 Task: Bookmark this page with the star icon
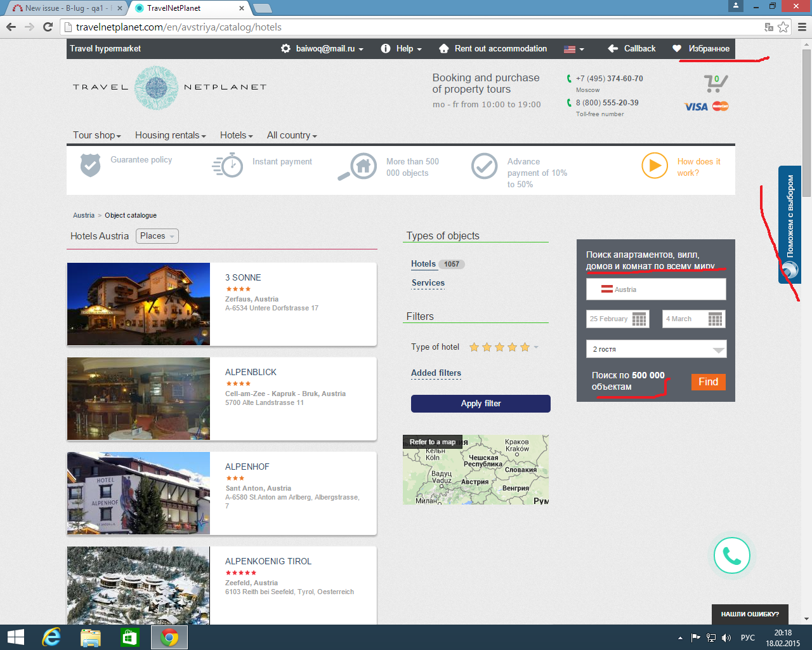[783, 27]
